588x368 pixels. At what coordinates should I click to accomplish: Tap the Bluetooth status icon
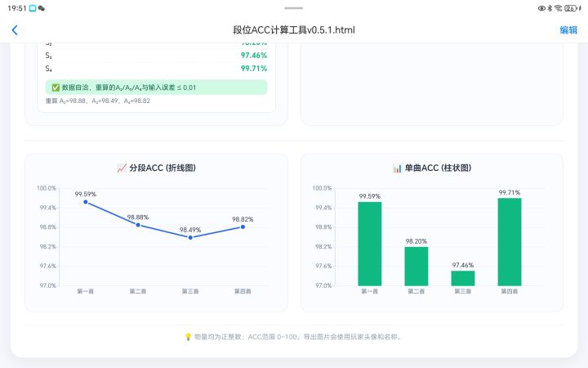click(550, 8)
